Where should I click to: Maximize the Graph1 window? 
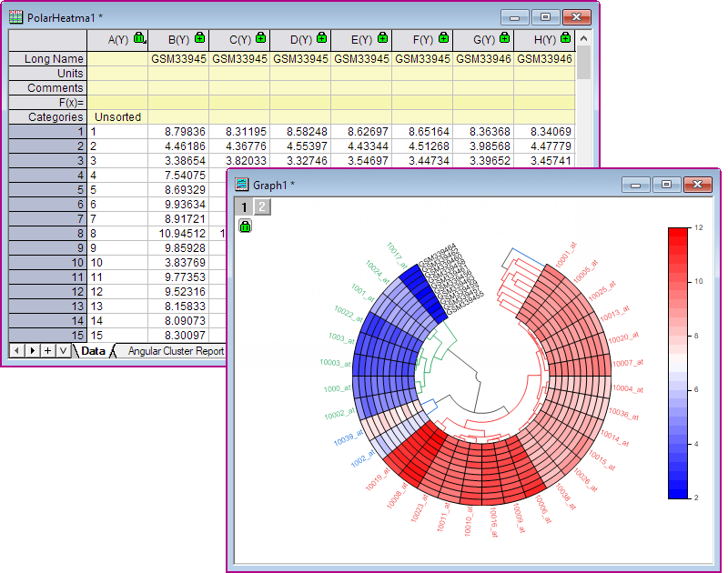(x=666, y=185)
